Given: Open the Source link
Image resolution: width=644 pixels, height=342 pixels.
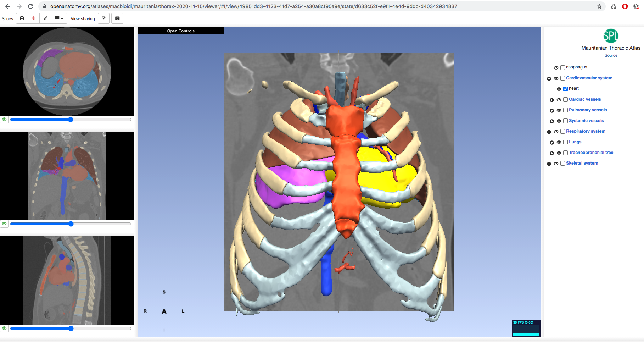Looking at the screenshot, I should [x=611, y=55].
